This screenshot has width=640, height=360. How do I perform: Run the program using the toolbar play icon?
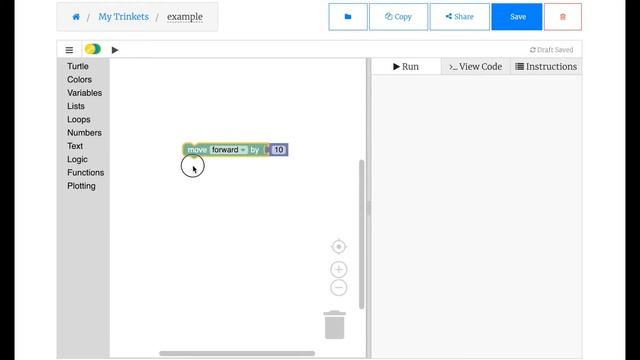pos(115,50)
